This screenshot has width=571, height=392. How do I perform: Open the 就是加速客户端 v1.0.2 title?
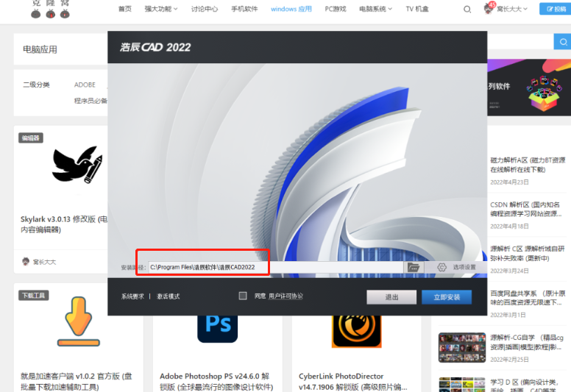click(x=77, y=382)
